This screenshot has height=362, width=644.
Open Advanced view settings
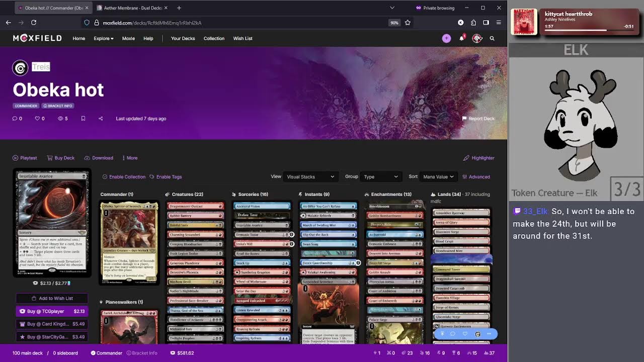475,177
